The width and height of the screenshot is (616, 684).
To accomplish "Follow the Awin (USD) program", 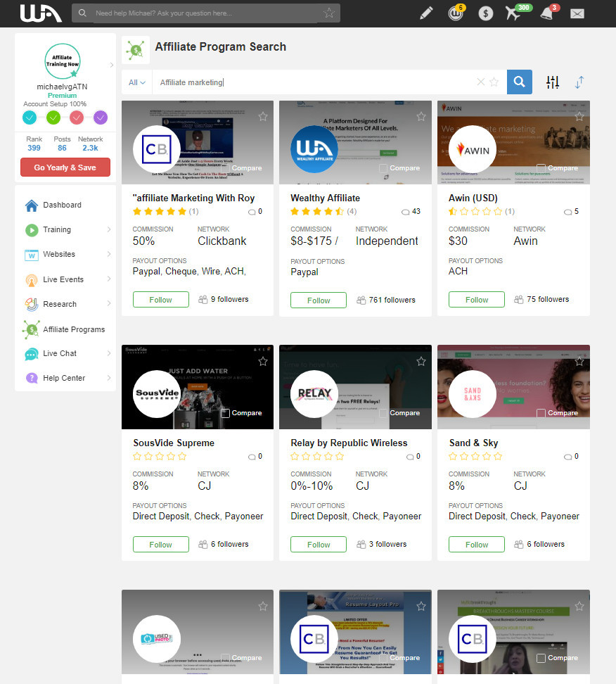I will tap(477, 300).
